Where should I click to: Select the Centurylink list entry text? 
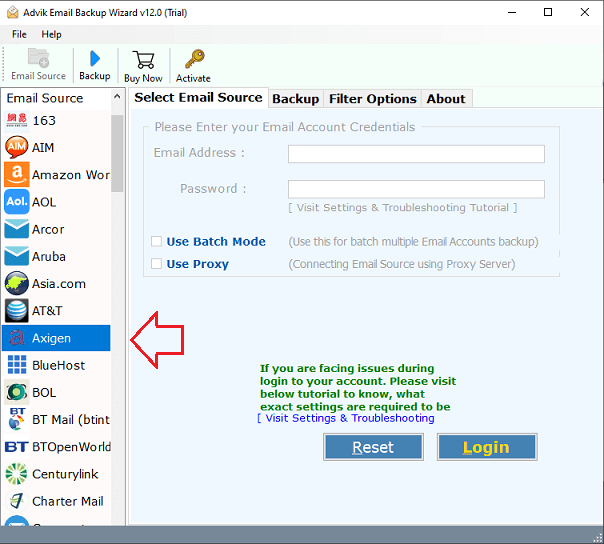65,474
